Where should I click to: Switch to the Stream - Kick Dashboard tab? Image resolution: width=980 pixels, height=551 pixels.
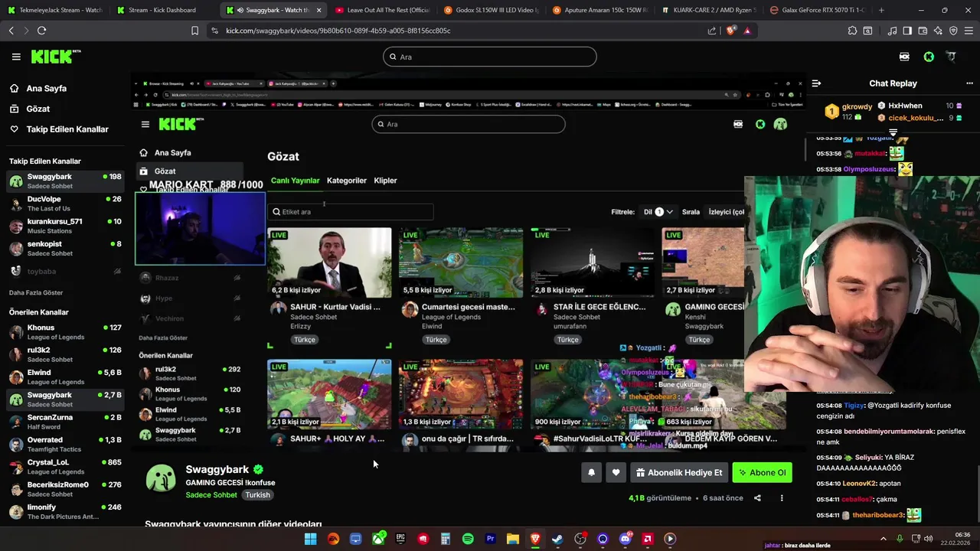click(x=163, y=10)
